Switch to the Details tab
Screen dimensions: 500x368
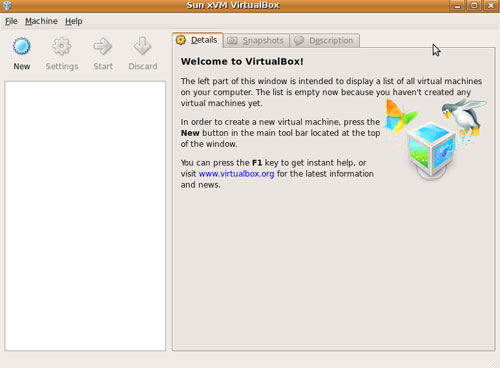(197, 40)
